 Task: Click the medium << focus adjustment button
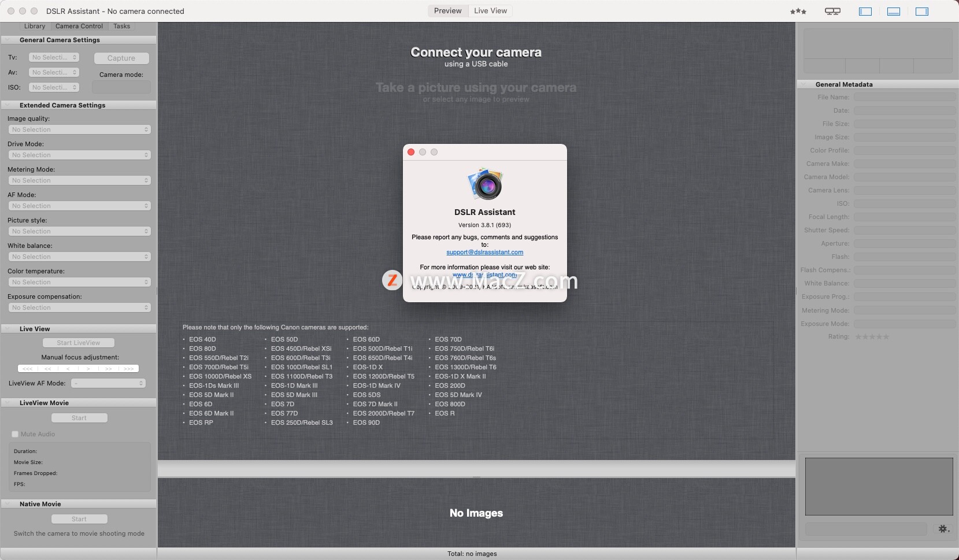tap(47, 368)
